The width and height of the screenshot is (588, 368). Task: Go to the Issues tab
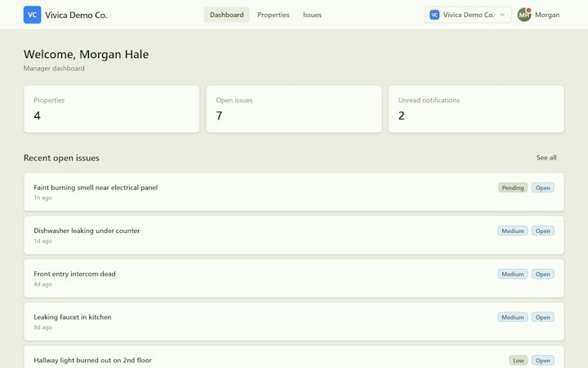tap(312, 15)
